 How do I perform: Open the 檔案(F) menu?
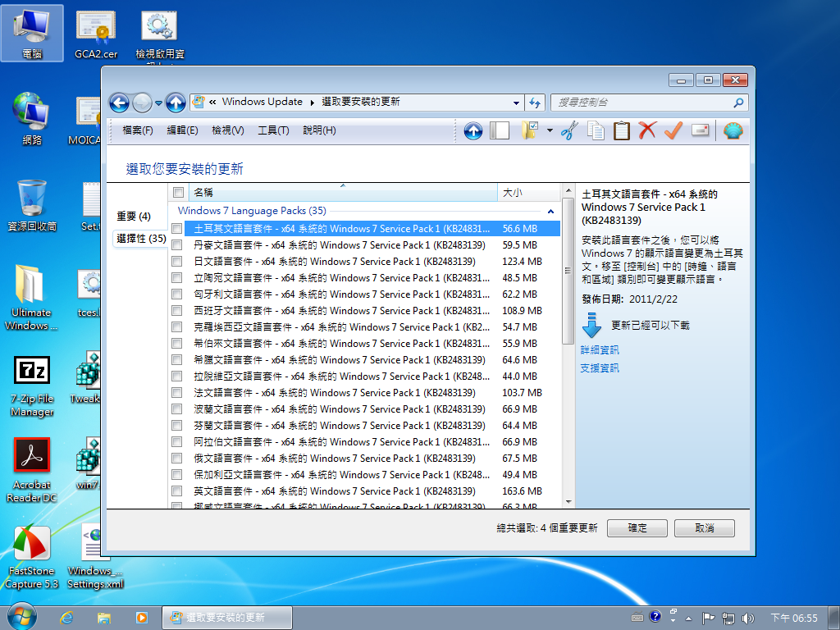[x=138, y=130]
